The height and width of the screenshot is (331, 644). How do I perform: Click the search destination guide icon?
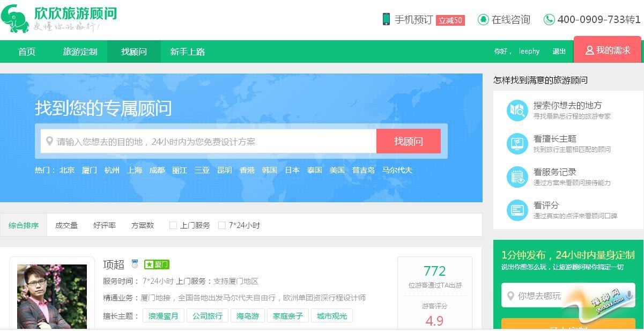coord(517,111)
